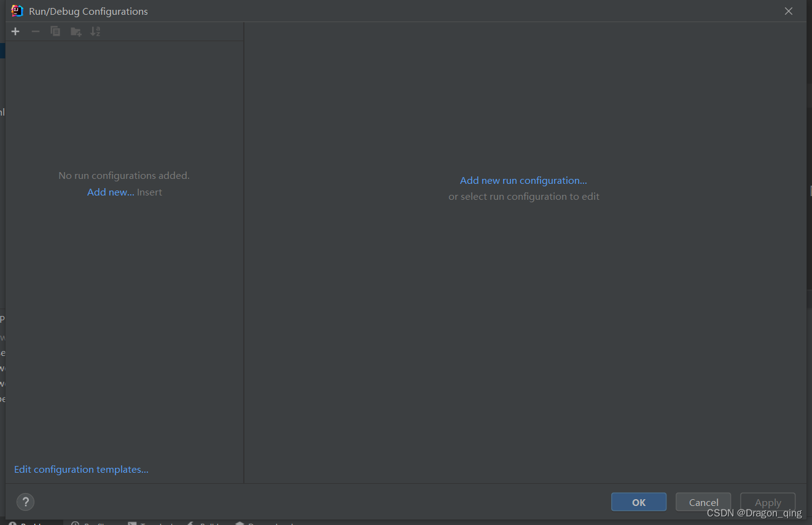Click the minus Remove Configuration icon

[36, 31]
